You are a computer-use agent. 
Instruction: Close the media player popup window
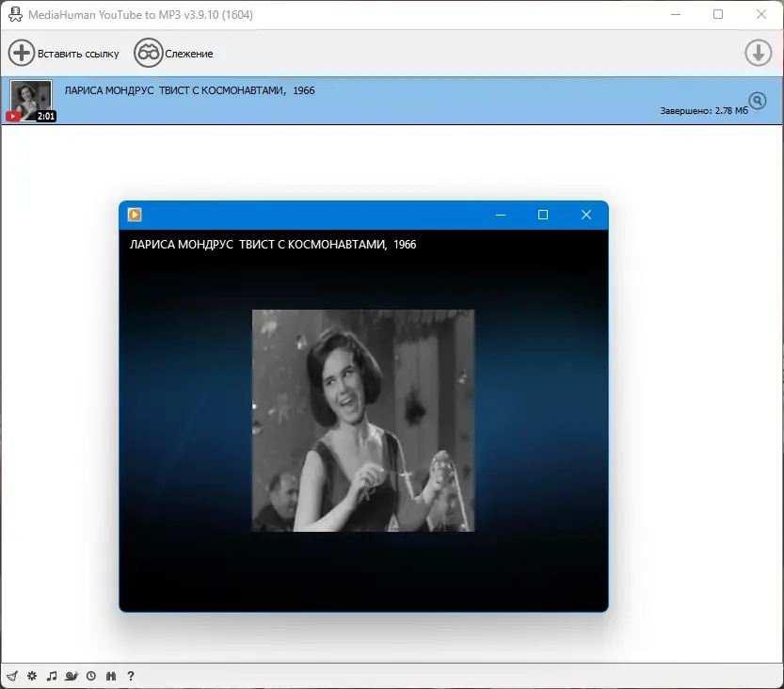(586, 215)
